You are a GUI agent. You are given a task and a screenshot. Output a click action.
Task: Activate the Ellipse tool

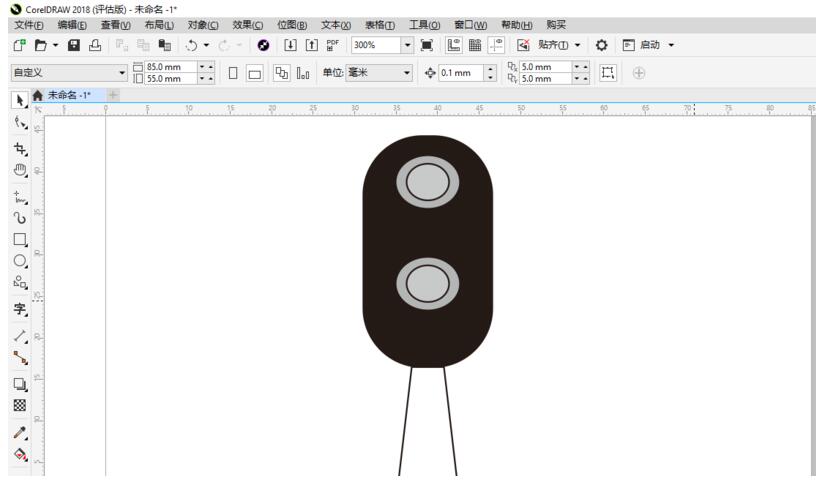[19, 262]
